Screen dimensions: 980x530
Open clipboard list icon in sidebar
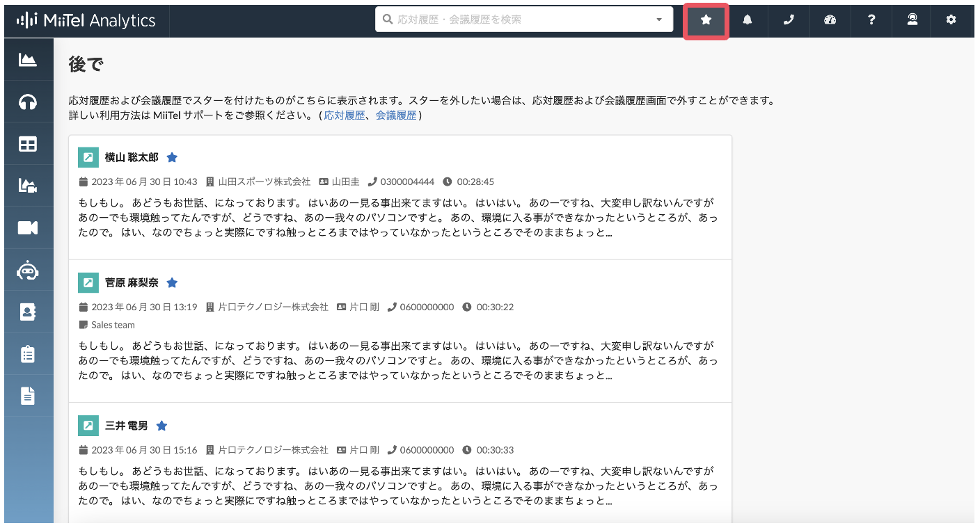click(x=28, y=354)
